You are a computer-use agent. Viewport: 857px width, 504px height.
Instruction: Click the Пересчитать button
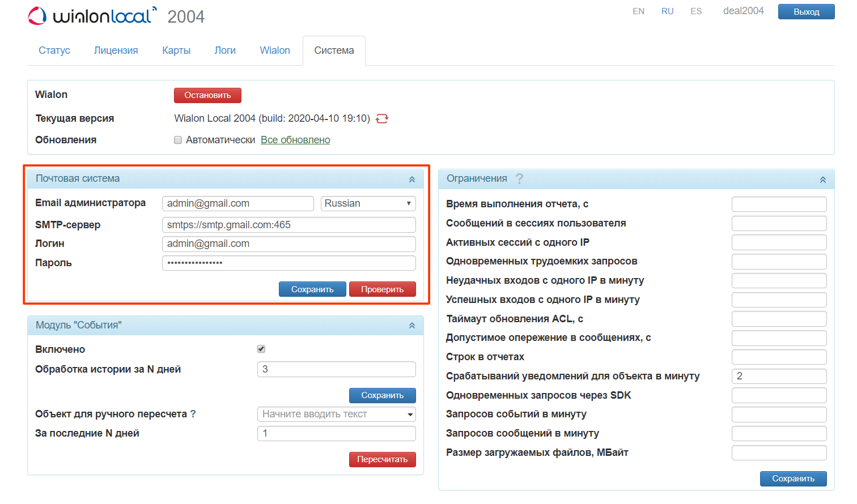pyautogui.click(x=382, y=459)
